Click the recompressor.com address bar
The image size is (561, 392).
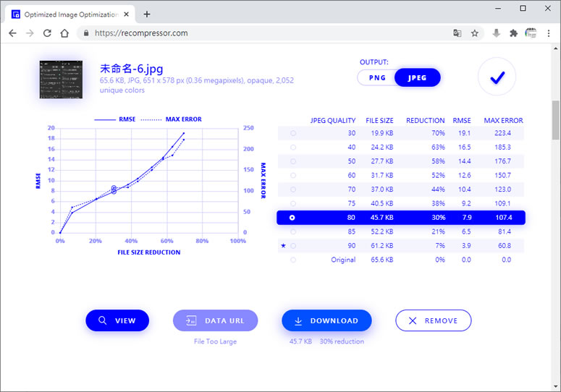point(261,33)
